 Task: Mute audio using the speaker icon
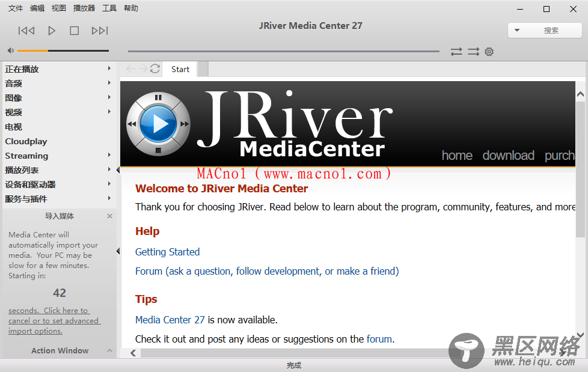click(10, 50)
